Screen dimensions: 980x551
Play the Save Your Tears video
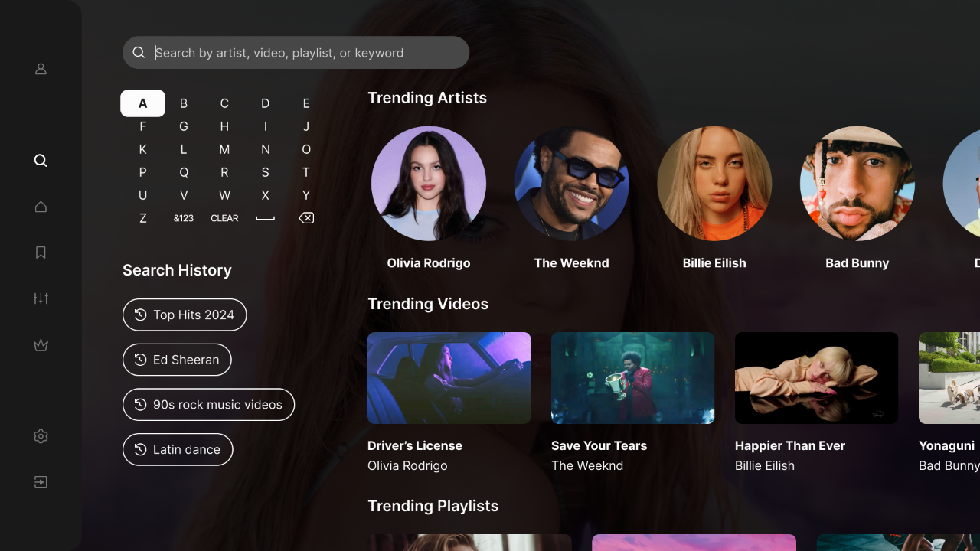(632, 377)
